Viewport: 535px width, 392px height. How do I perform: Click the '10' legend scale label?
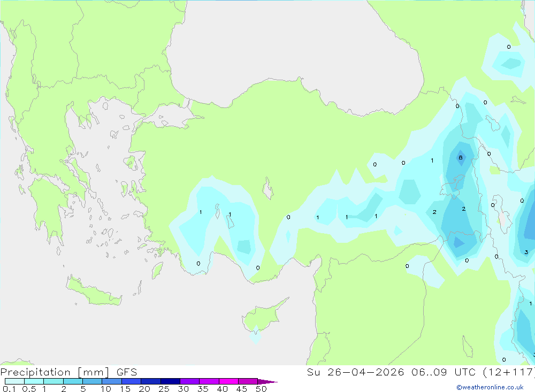(x=106, y=389)
